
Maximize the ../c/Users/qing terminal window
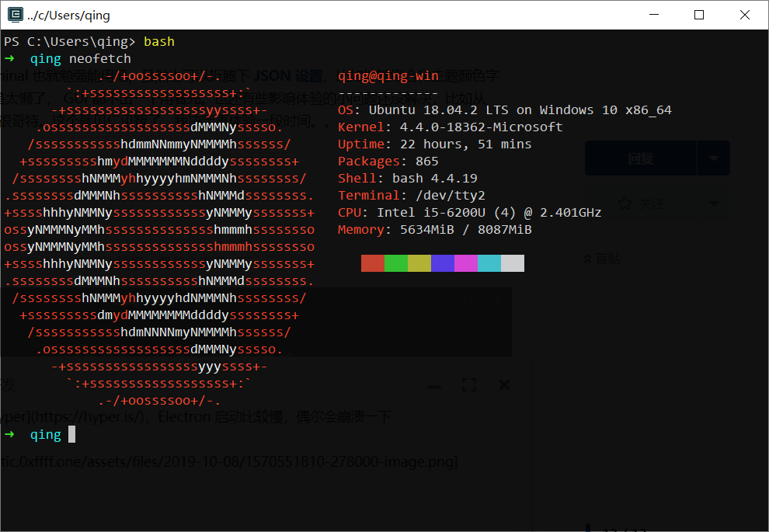[699, 15]
